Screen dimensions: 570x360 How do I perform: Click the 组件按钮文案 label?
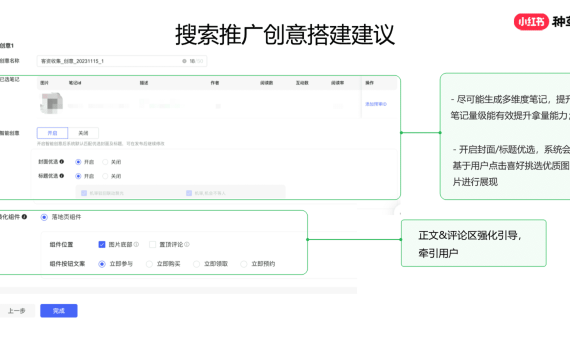point(67,264)
